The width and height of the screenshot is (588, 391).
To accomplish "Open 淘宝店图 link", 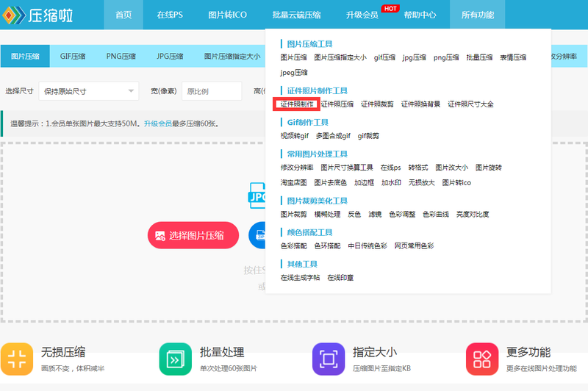I will [293, 182].
